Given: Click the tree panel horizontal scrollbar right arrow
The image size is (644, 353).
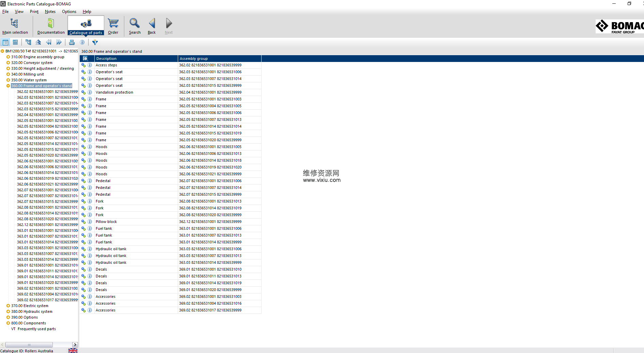Looking at the screenshot, I should click(x=75, y=344).
